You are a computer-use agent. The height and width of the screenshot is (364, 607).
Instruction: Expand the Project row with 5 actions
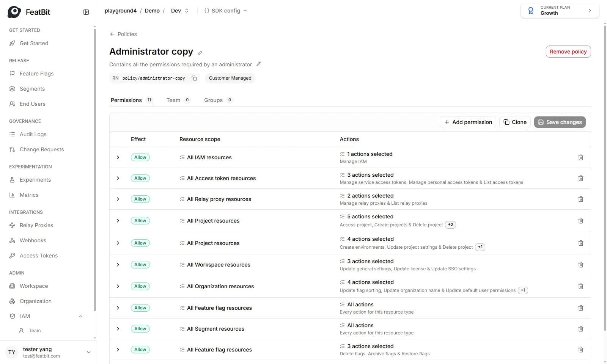click(x=118, y=221)
